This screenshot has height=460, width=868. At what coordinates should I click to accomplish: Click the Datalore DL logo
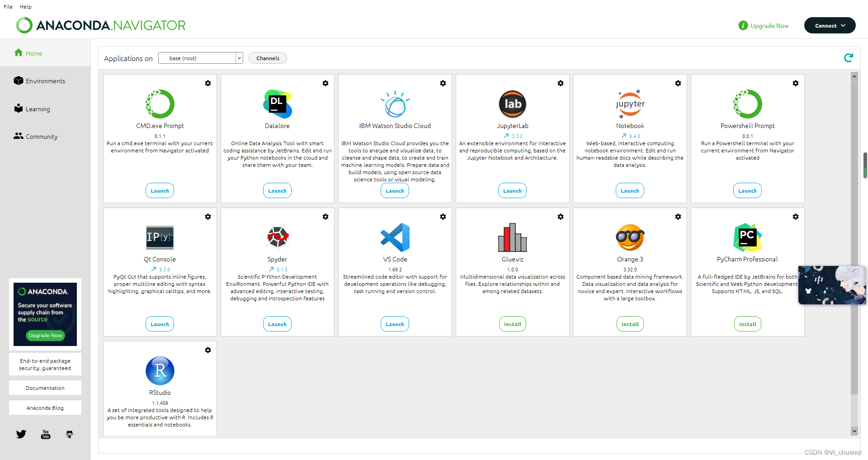point(278,104)
